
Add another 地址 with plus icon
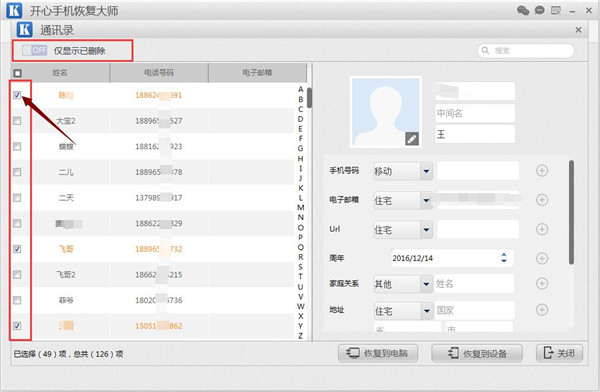click(x=542, y=310)
